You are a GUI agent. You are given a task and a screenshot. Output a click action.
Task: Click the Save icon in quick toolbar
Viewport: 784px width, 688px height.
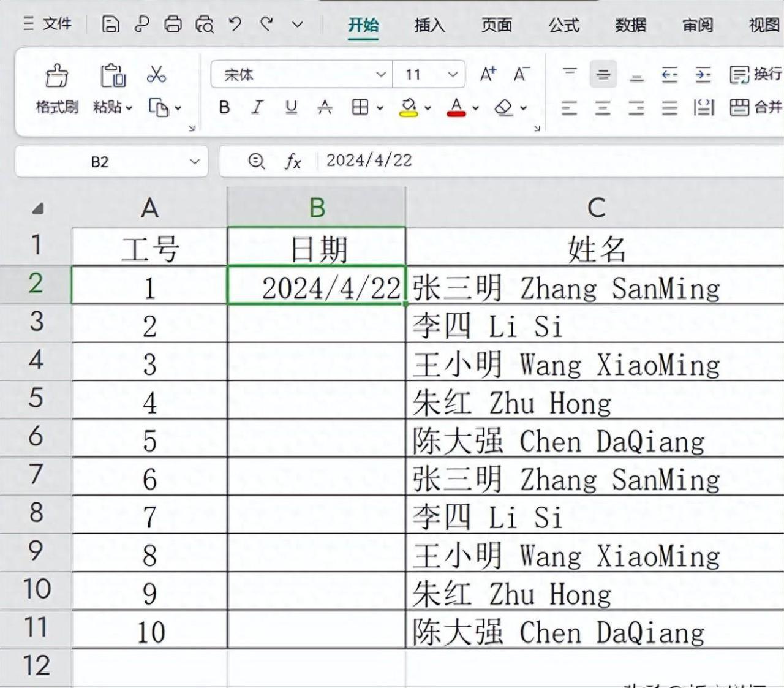click(x=110, y=24)
